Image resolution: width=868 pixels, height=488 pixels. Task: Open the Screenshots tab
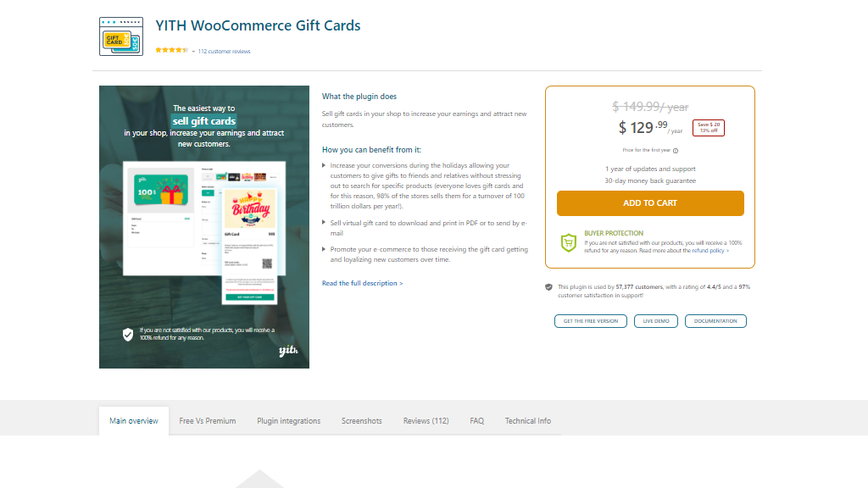(361, 421)
